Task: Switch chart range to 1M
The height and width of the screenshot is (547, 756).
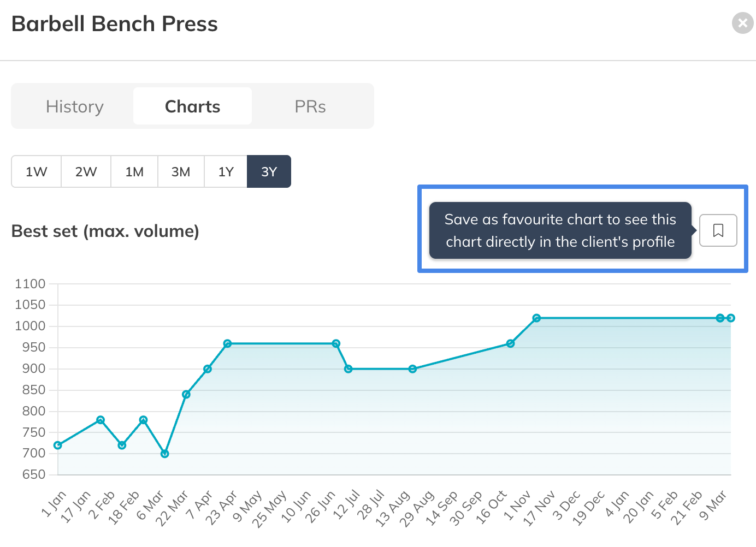Action: pyautogui.click(x=134, y=172)
